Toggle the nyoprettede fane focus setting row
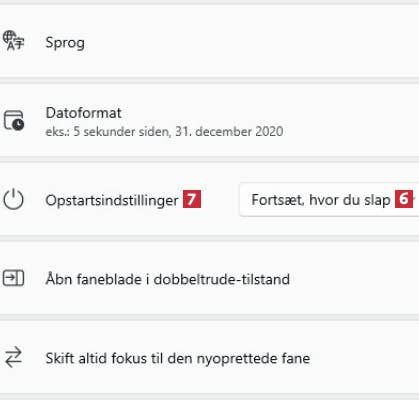Screen dimensions: 419x400 [x=209, y=357]
